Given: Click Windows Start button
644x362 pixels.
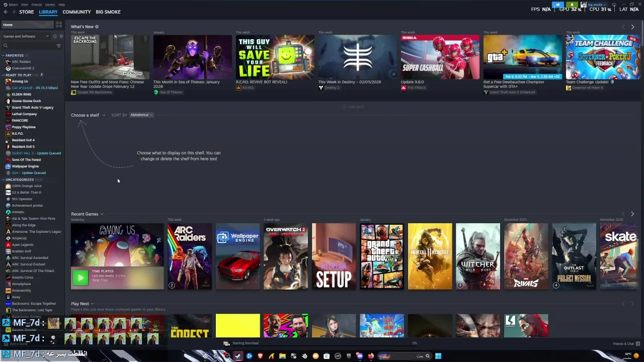Looking at the screenshot, I should coord(438,356).
